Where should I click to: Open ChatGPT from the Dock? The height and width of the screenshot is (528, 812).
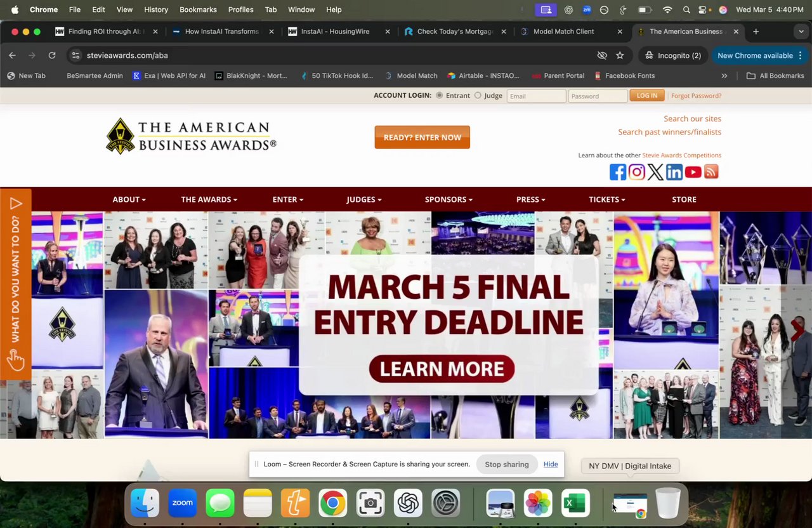pos(408,503)
